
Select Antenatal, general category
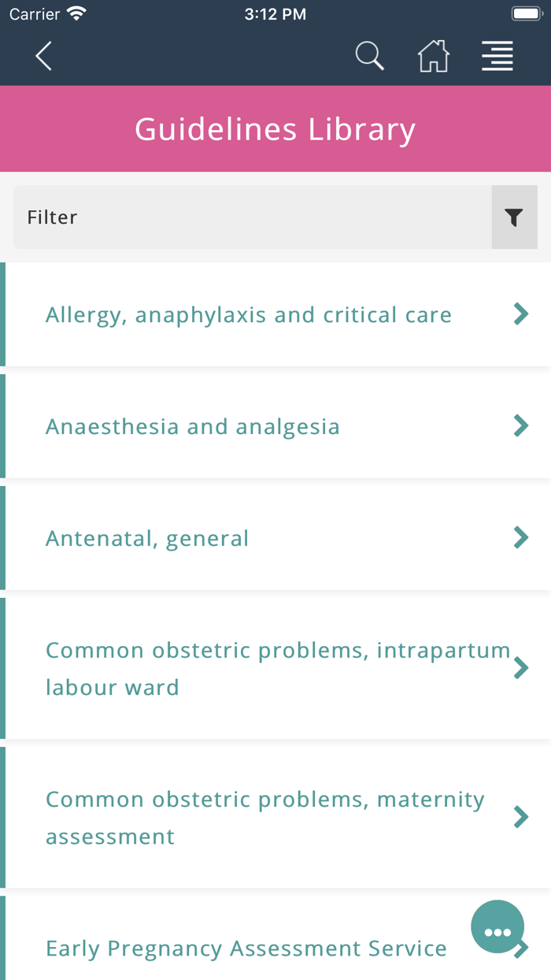(x=147, y=537)
